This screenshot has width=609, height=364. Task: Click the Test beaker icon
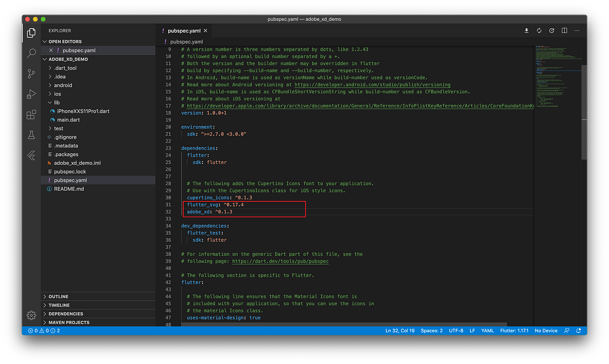pyautogui.click(x=31, y=135)
